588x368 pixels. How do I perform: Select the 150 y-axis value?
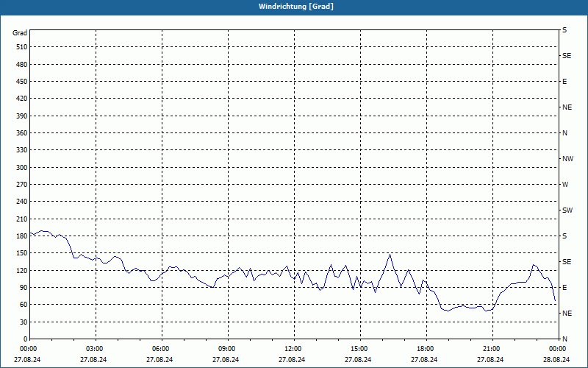point(22,253)
